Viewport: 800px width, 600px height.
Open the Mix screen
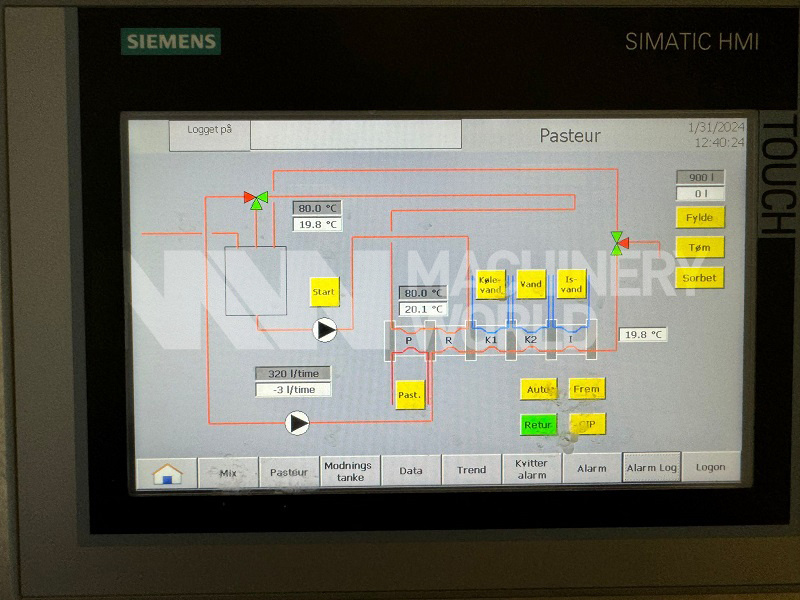[228, 472]
